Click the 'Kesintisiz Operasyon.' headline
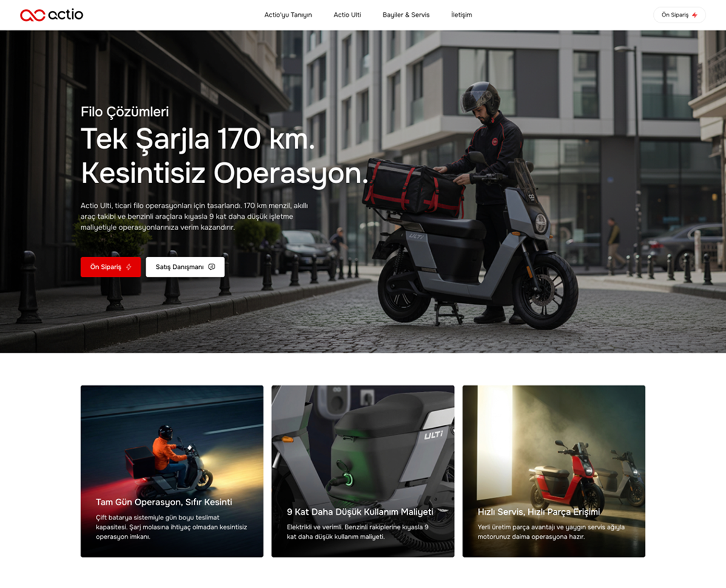726x588 pixels. [224, 174]
